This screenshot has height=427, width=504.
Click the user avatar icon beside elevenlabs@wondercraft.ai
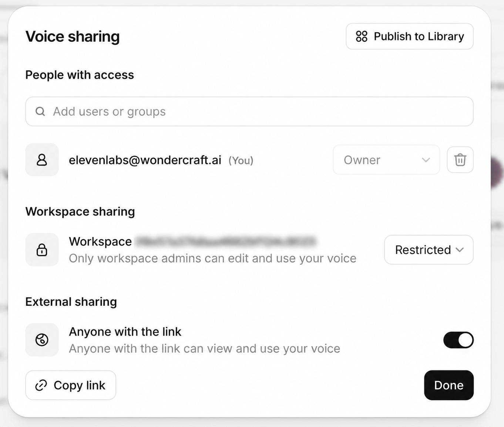coord(42,160)
